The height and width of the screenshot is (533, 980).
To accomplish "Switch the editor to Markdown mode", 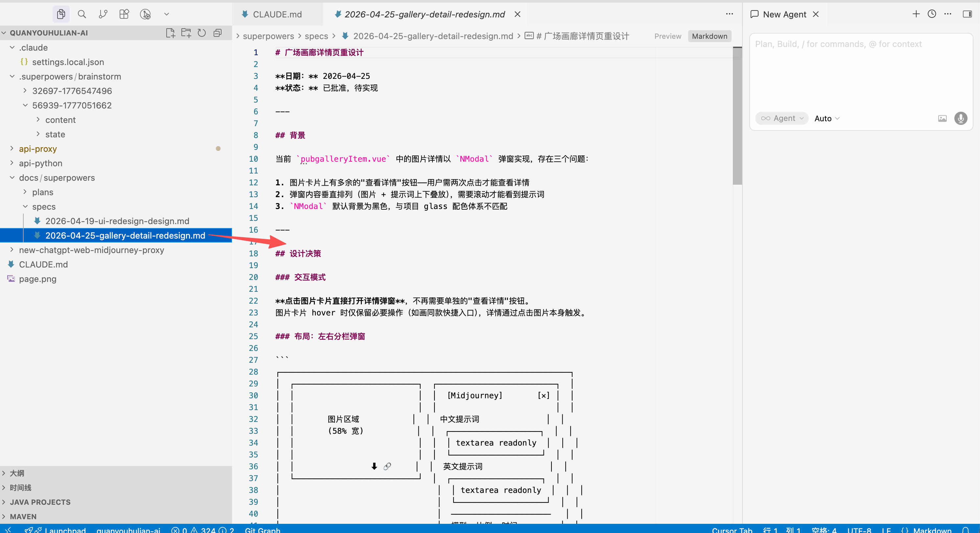I will point(710,36).
